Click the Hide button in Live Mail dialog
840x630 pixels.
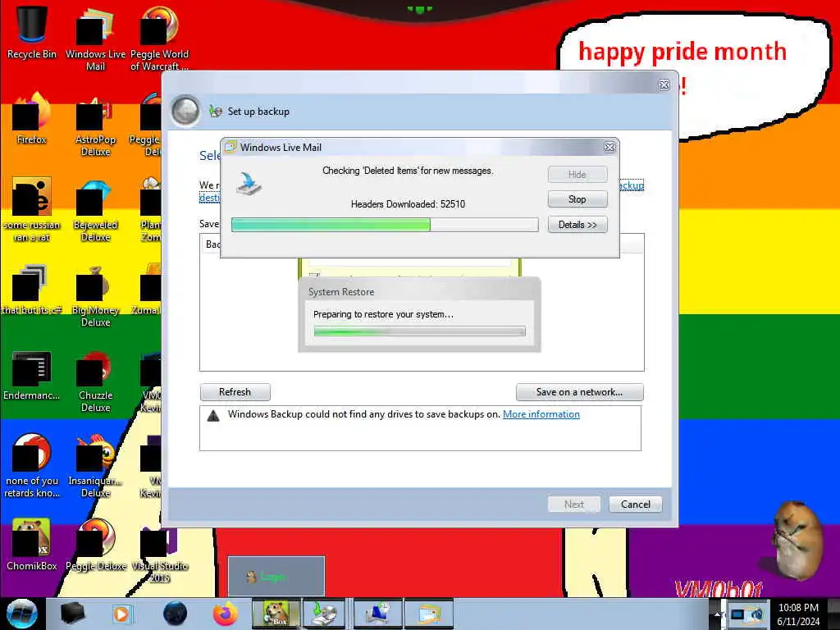pos(577,174)
